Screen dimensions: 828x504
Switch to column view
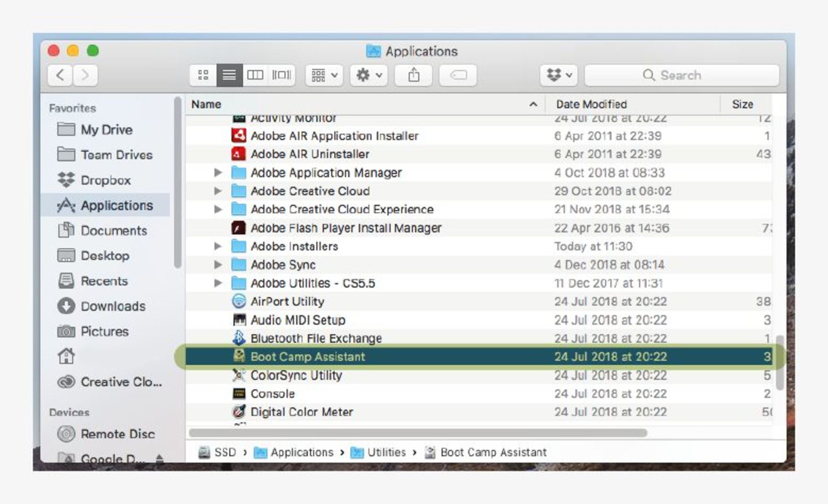coord(255,75)
